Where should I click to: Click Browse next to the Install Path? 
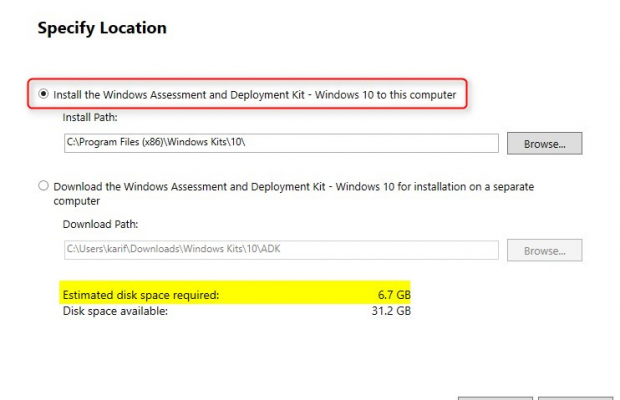pos(544,143)
